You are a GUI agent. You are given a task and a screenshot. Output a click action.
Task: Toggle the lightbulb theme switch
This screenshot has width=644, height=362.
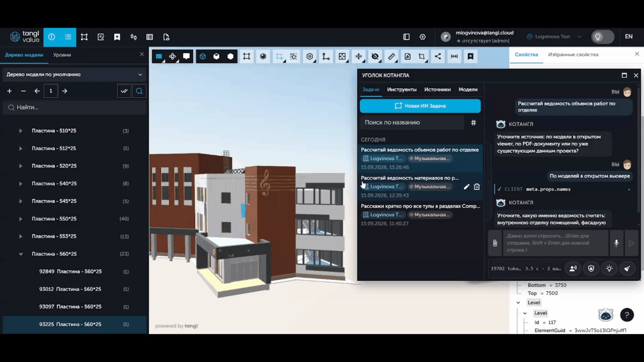tap(602, 37)
